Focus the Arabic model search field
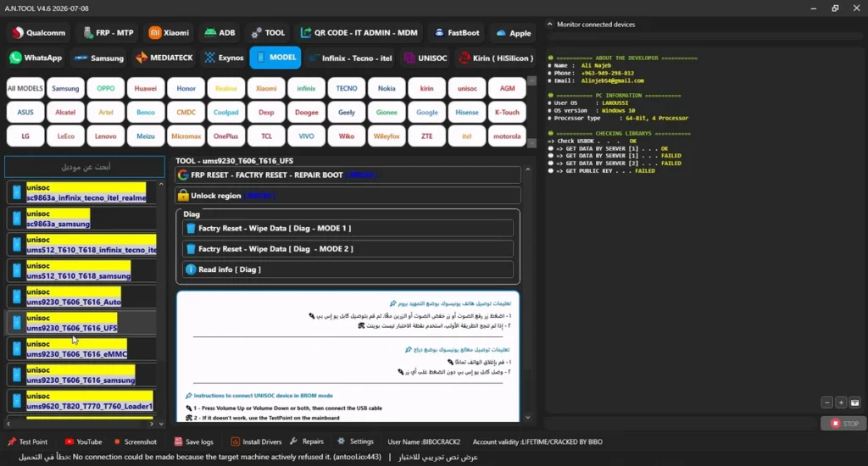 [x=85, y=167]
